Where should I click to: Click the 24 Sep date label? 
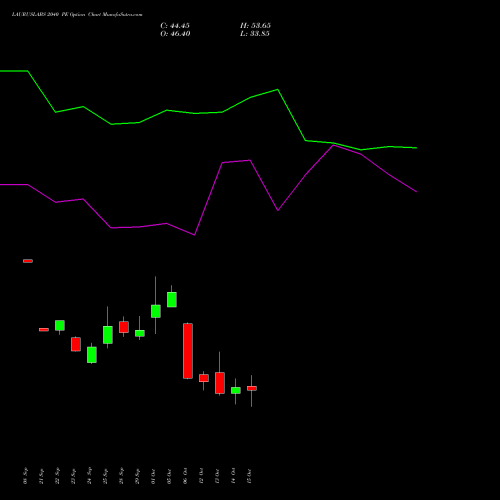[x=89, y=476]
